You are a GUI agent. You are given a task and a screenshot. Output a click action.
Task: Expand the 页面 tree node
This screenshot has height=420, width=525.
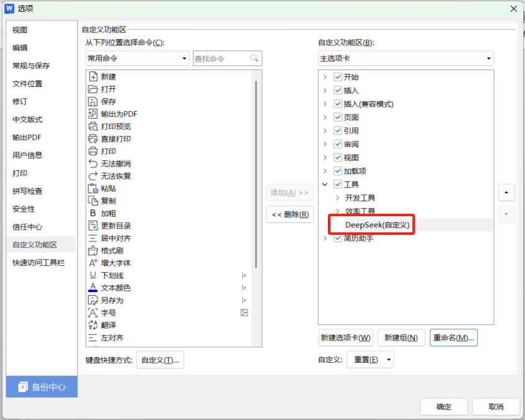click(325, 117)
